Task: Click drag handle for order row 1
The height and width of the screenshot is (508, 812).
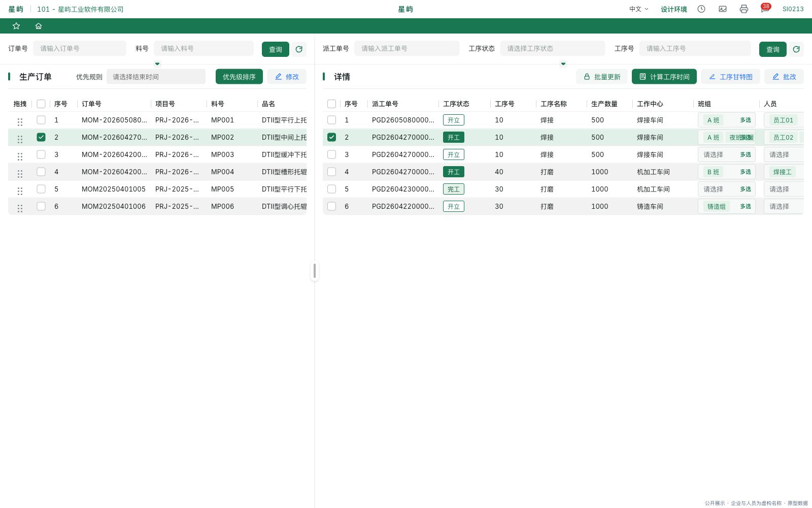Action: click(x=20, y=122)
